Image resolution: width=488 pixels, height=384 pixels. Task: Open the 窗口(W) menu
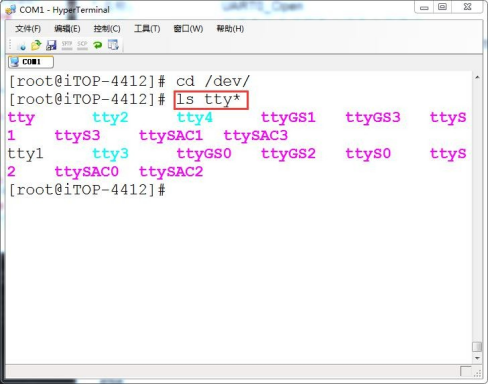(x=188, y=29)
